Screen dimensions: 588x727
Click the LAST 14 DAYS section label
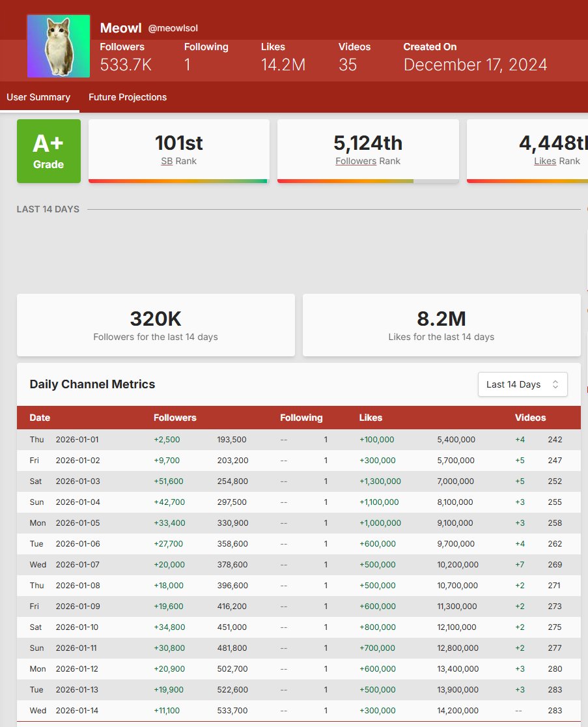[48, 209]
